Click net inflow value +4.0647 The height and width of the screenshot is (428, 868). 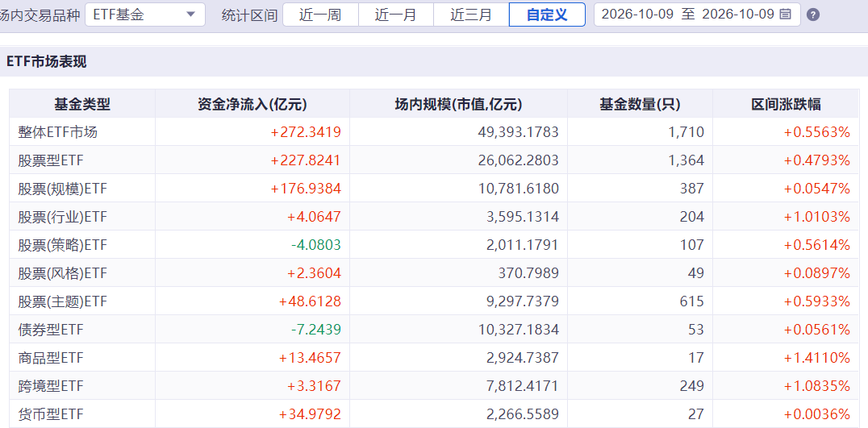[314, 217]
